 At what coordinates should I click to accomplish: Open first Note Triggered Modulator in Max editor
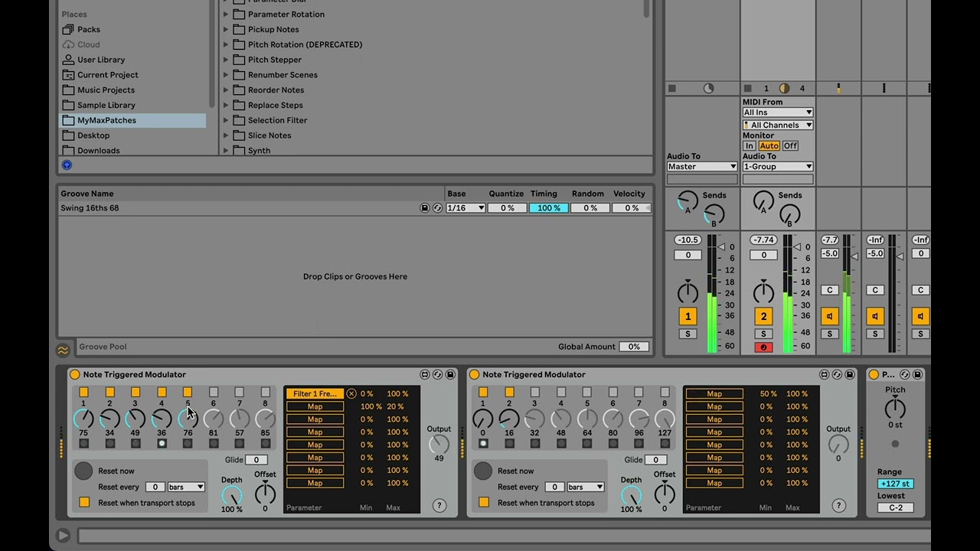[425, 374]
